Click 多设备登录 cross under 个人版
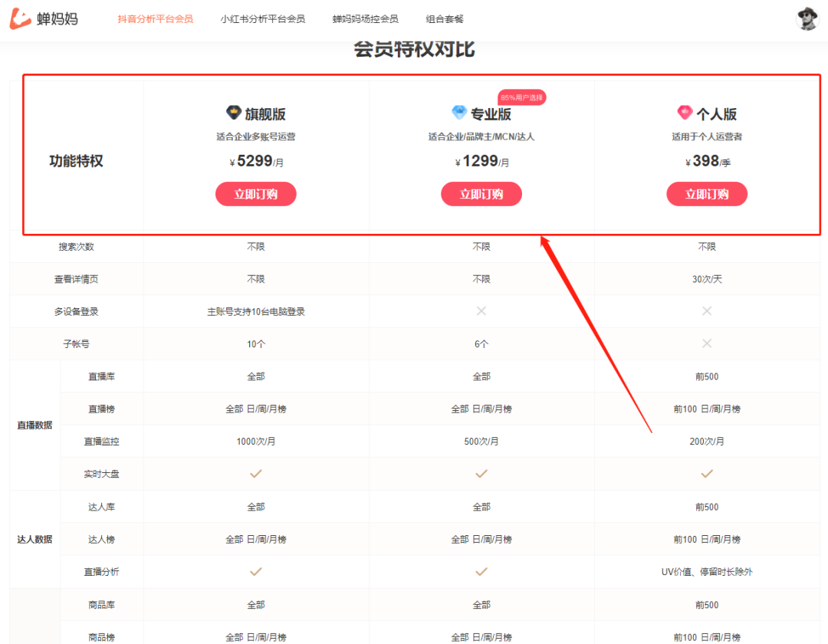 [x=707, y=311]
